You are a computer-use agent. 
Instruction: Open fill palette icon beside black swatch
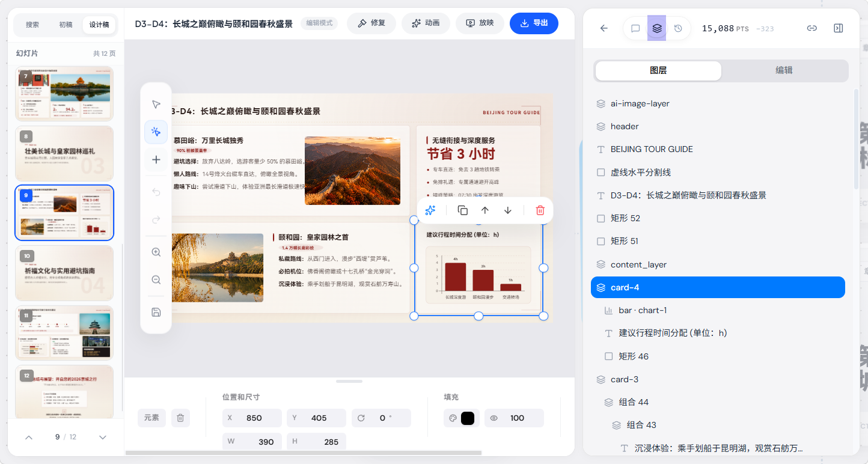coord(452,418)
